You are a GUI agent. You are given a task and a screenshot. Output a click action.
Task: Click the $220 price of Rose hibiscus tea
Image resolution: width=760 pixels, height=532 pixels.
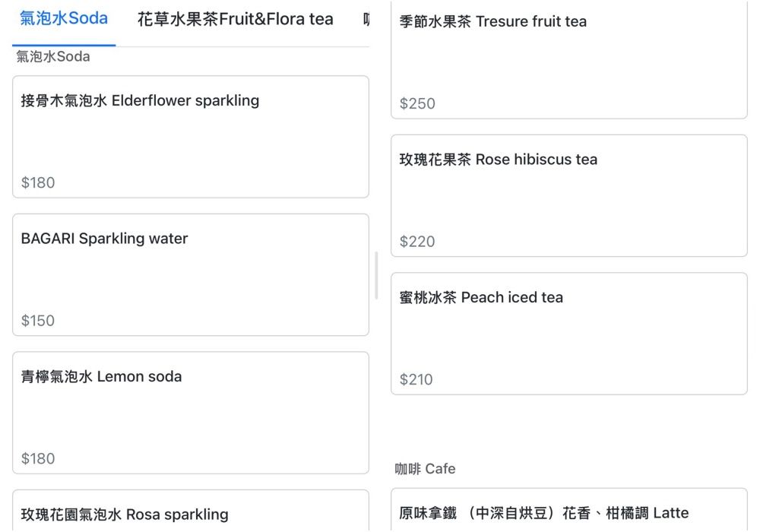point(417,242)
